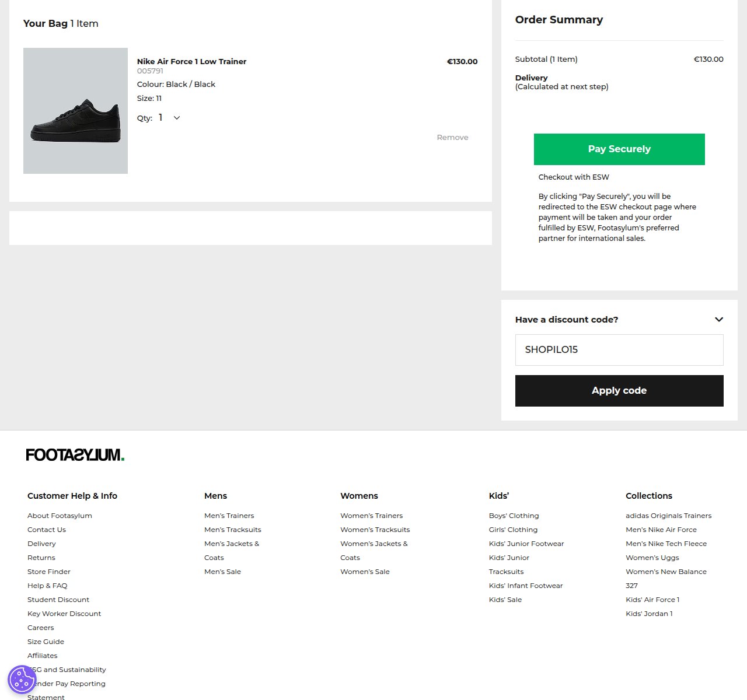Image resolution: width=747 pixels, height=700 pixels.
Task: Open the Kids' Sale link
Action: (505, 600)
